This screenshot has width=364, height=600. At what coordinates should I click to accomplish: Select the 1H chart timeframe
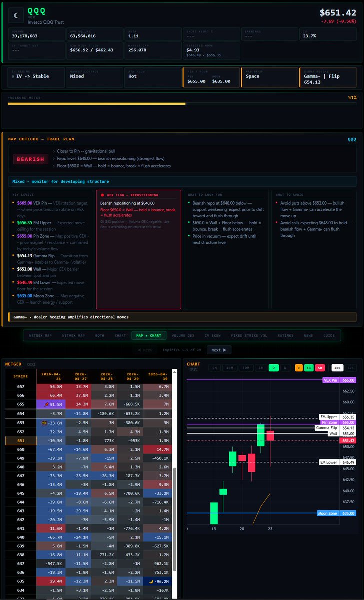tap(261, 368)
